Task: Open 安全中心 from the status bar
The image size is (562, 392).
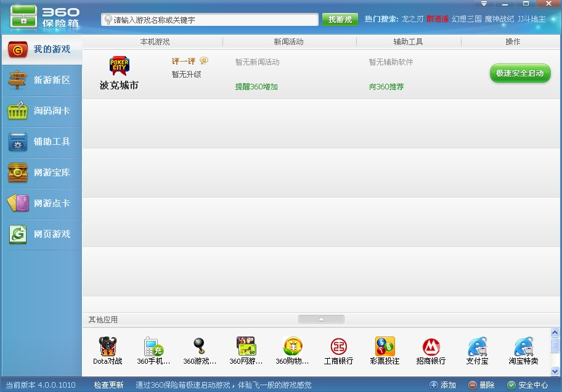Action: click(x=527, y=385)
